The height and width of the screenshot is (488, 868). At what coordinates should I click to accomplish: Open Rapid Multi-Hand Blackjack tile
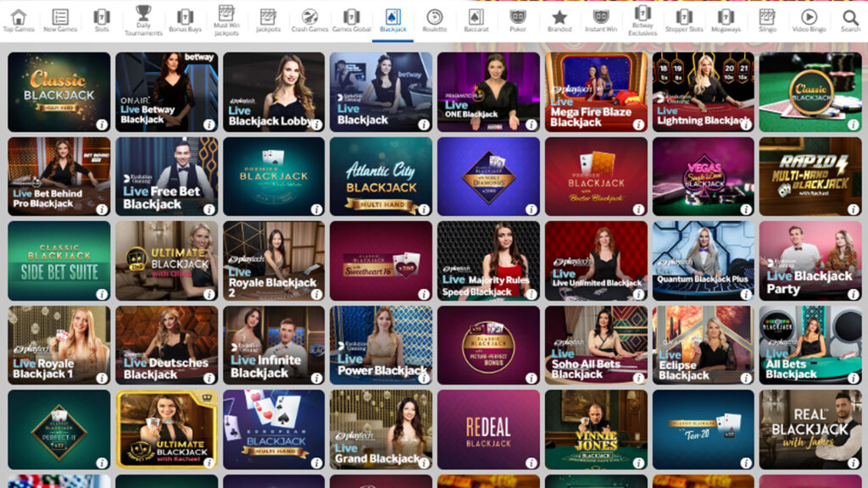[810, 176]
